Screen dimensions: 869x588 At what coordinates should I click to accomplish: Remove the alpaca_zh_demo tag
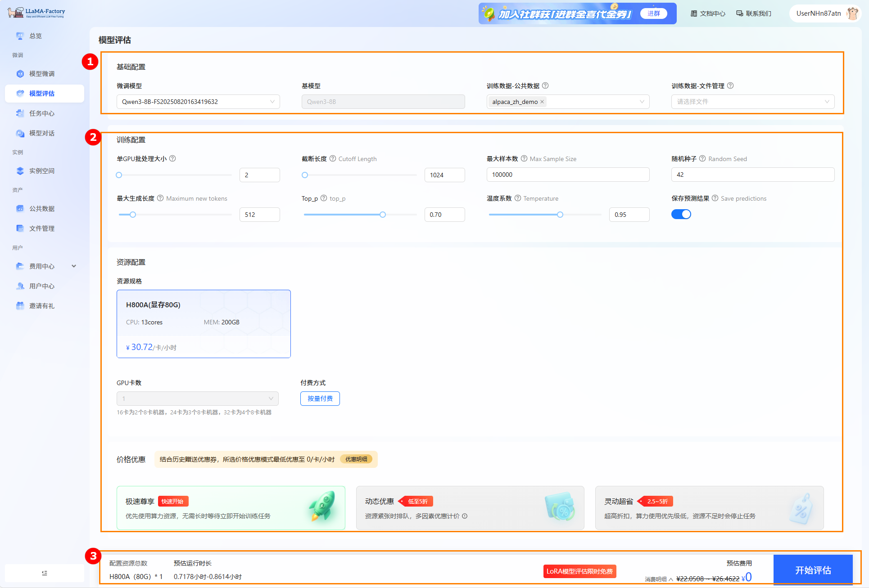(x=542, y=102)
